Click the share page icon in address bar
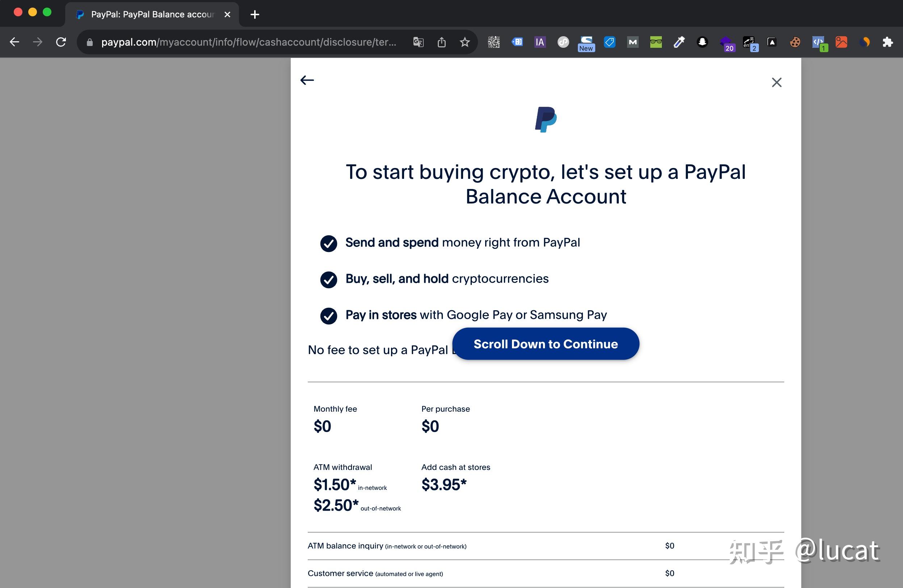The width and height of the screenshot is (903, 588). (441, 42)
